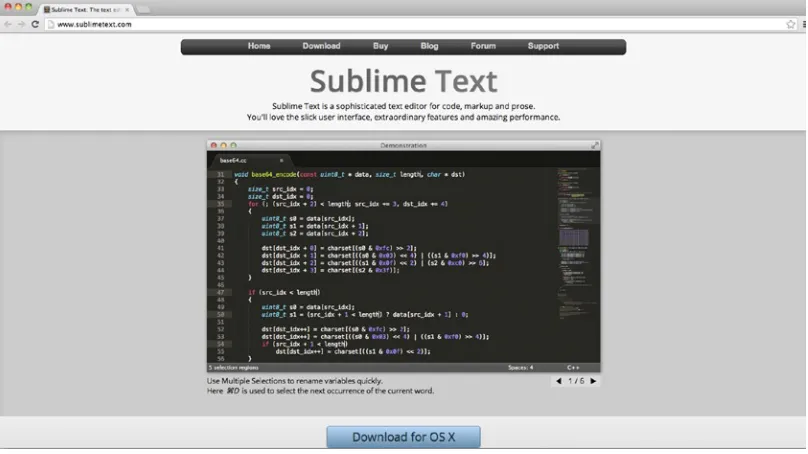
Task: Click the Sublime Text tab favicon
Action: [x=47, y=9]
